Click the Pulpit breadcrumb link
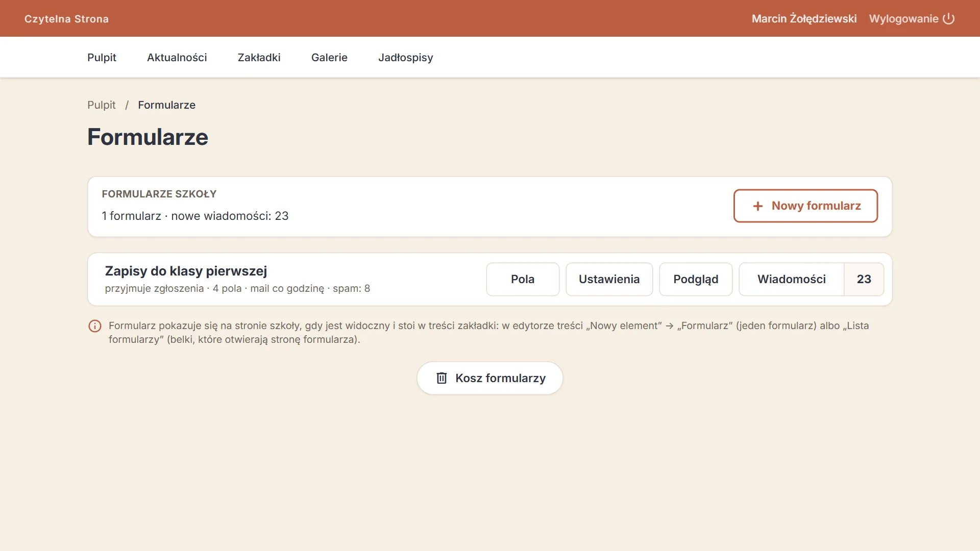Image resolution: width=980 pixels, height=551 pixels. click(x=102, y=105)
